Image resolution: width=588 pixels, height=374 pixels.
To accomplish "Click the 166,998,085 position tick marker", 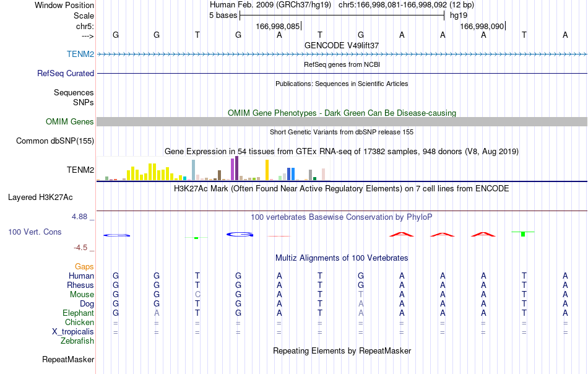I will click(x=279, y=26).
